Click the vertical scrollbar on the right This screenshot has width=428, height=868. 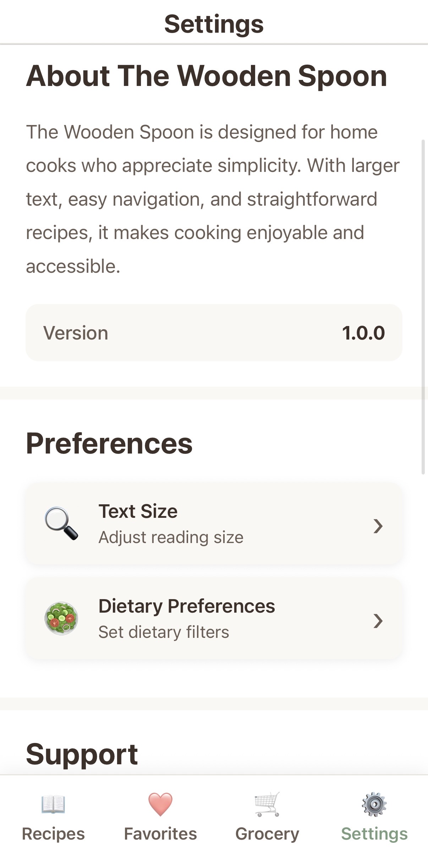pyautogui.click(x=423, y=307)
